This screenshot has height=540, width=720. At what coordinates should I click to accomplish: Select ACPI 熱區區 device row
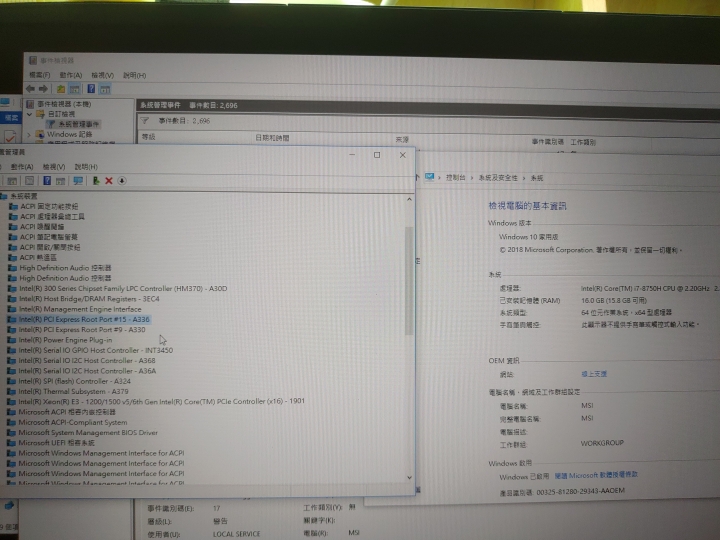pos(38,258)
